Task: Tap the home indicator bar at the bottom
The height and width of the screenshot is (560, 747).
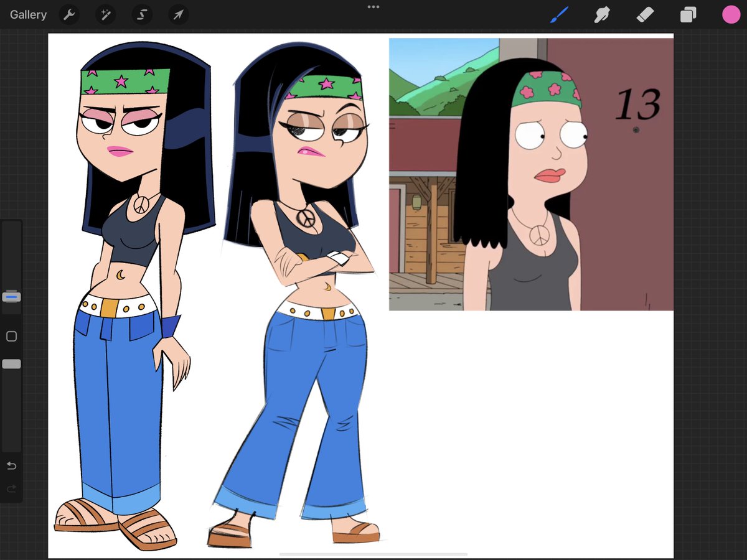Action: tap(374, 554)
